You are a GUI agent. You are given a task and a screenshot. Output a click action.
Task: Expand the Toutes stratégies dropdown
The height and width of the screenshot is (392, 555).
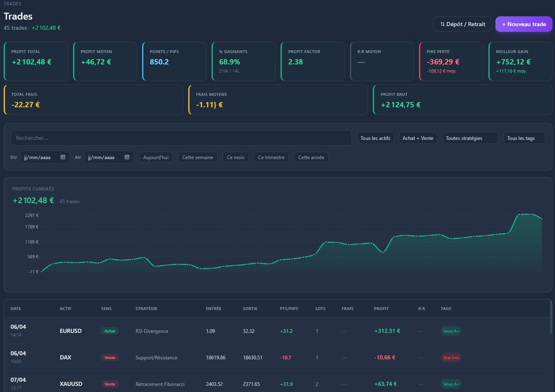click(470, 138)
